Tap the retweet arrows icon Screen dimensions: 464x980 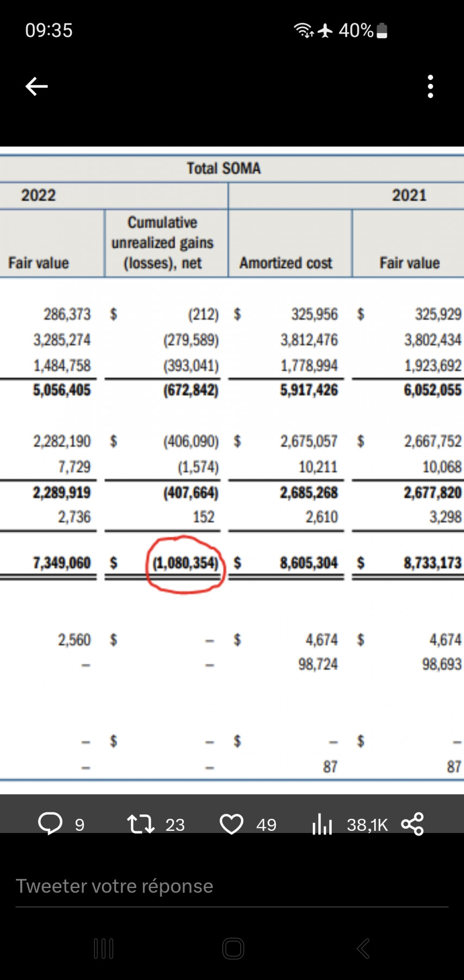tap(140, 824)
